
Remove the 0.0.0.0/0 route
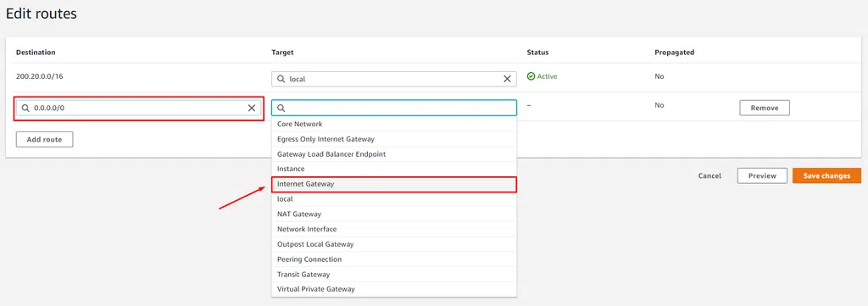765,108
